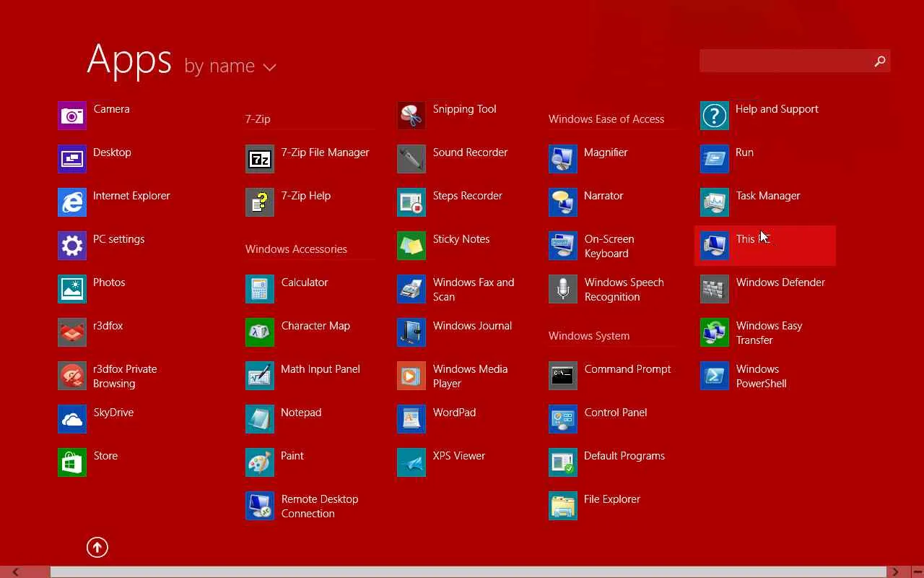This screenshot has width=924, height=578.
Task: Open the Default Programs icon
Action: [563, 462]
